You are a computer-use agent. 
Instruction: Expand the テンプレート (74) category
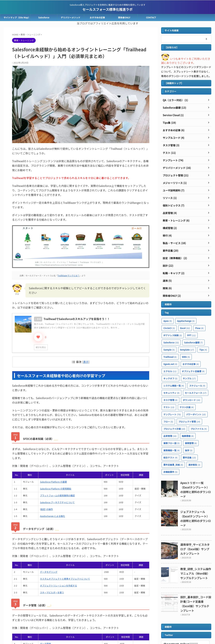pos(186,160)
